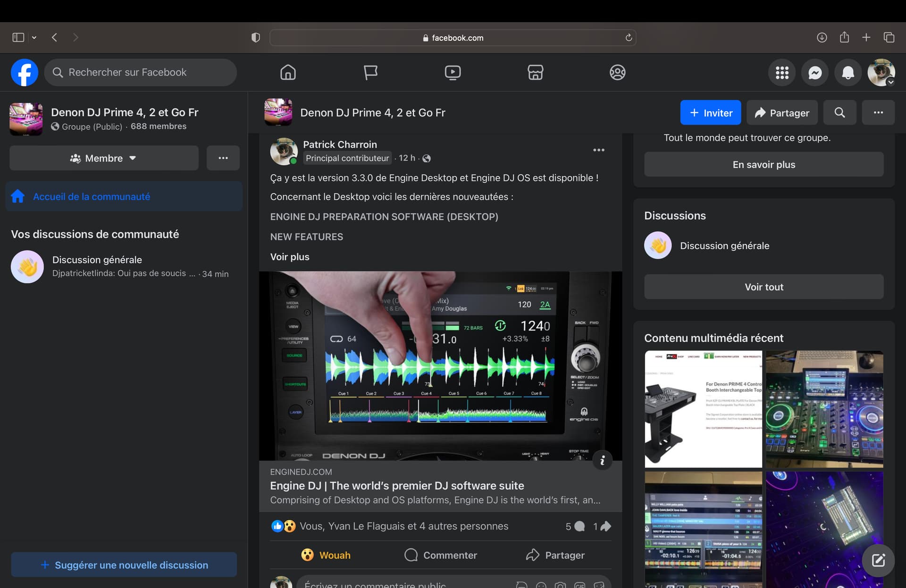Click En savoir plus button

point(763,165)
